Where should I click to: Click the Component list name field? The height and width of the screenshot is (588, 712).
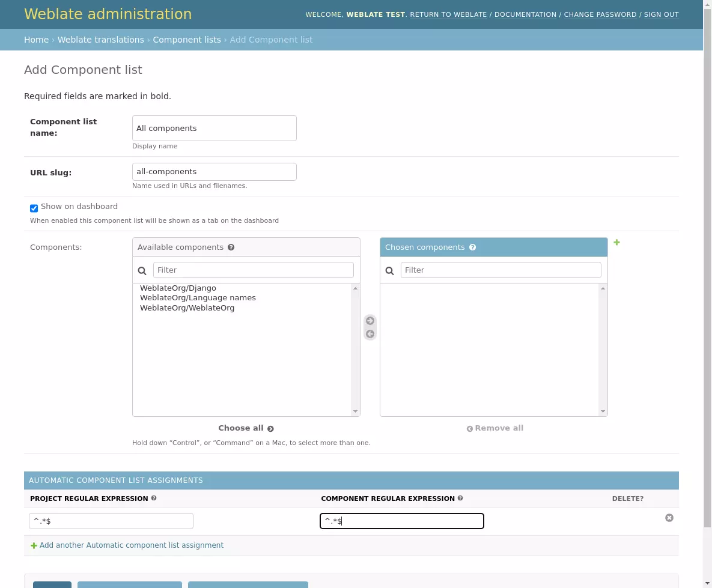pyautogui.click(x=215, y=128)
